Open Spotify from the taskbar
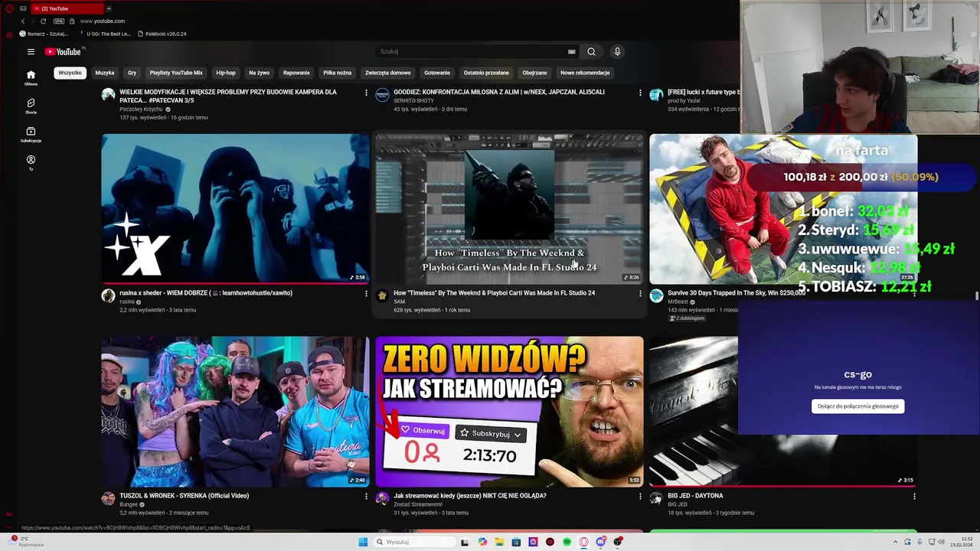 [x=567, y=542]
